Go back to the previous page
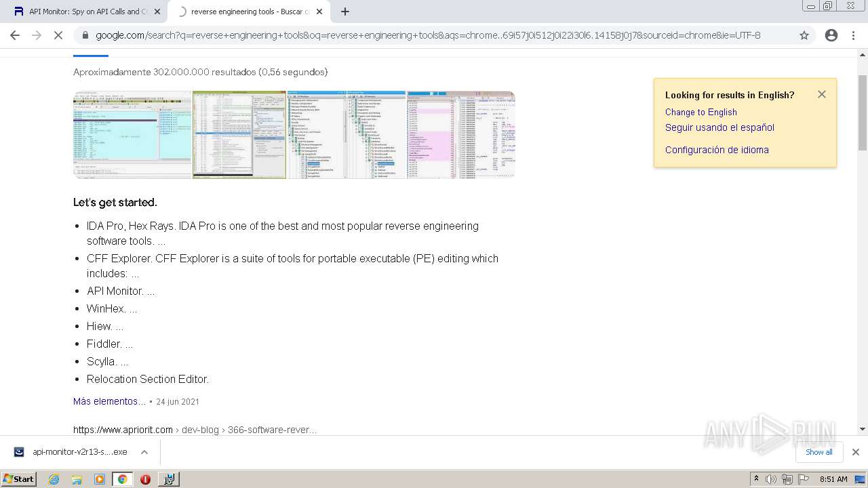 coord(15,35)
